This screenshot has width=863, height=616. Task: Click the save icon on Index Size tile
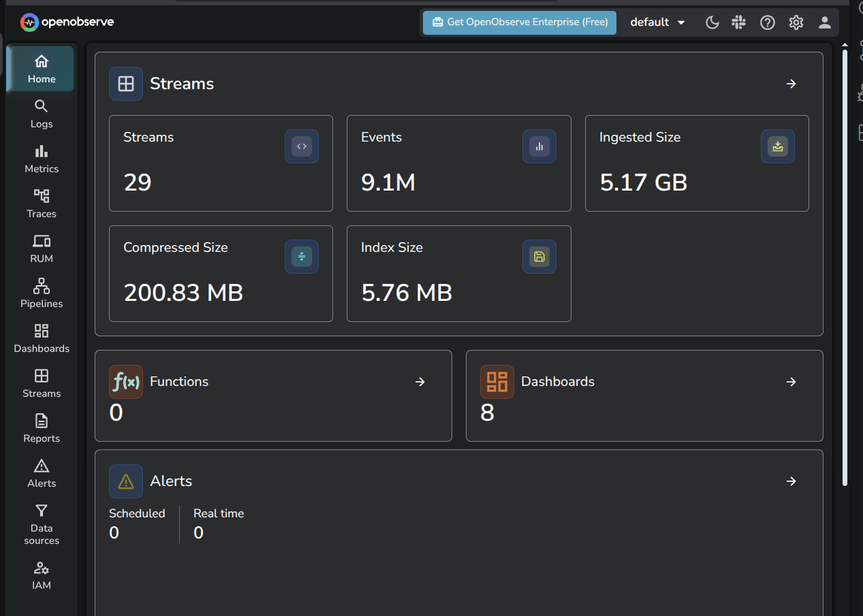pyautogui.click(x=539, y=257)
